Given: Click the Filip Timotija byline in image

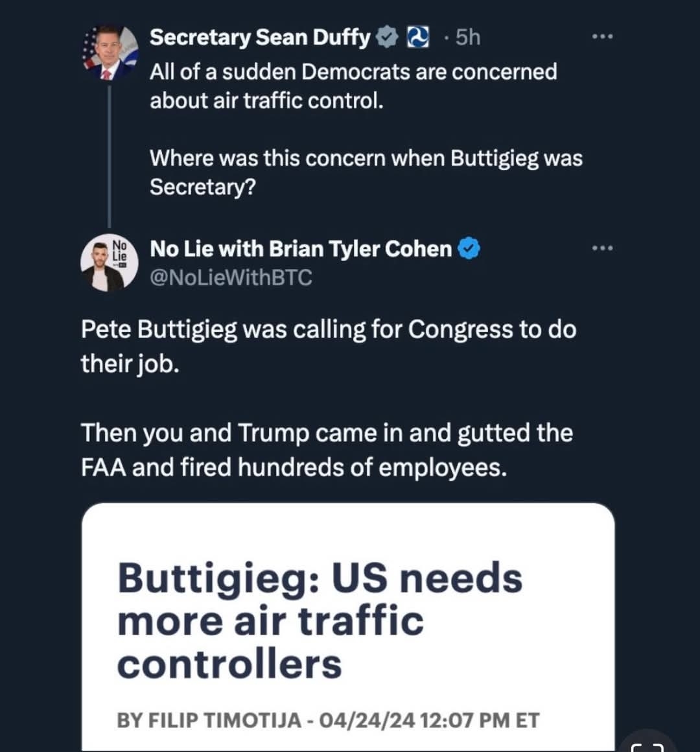Looking at the screenshot, I should tap(209, 720).
